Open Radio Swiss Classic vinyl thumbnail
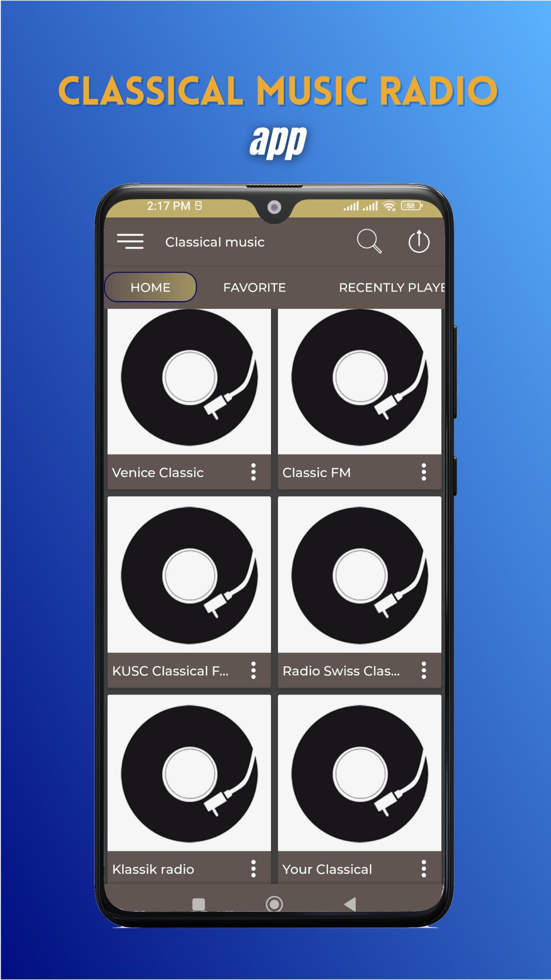Screen dimensions: 551x980 pos(360,575)
